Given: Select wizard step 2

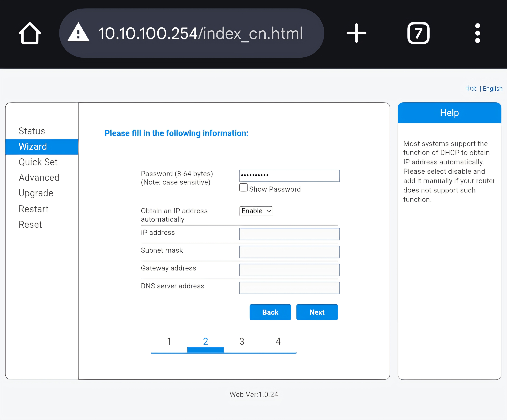Looking at the screenshot, I should tap(205, 341).
